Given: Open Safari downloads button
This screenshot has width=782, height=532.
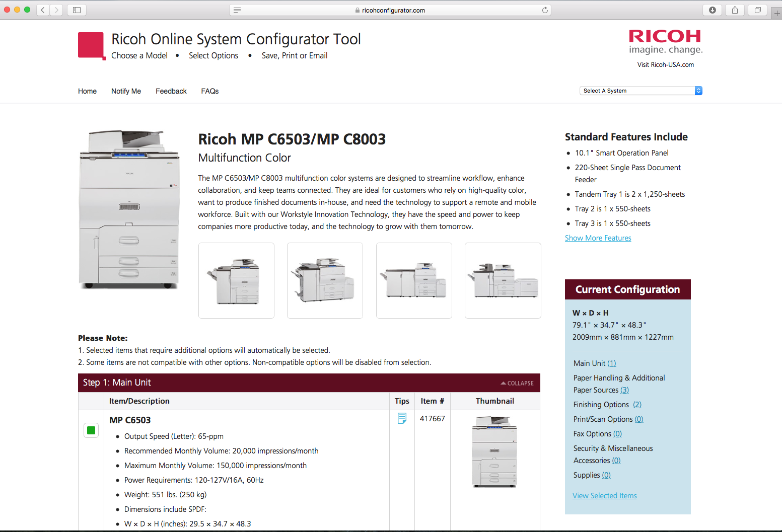Looking at the screenshot, I should tap(713, 10).
